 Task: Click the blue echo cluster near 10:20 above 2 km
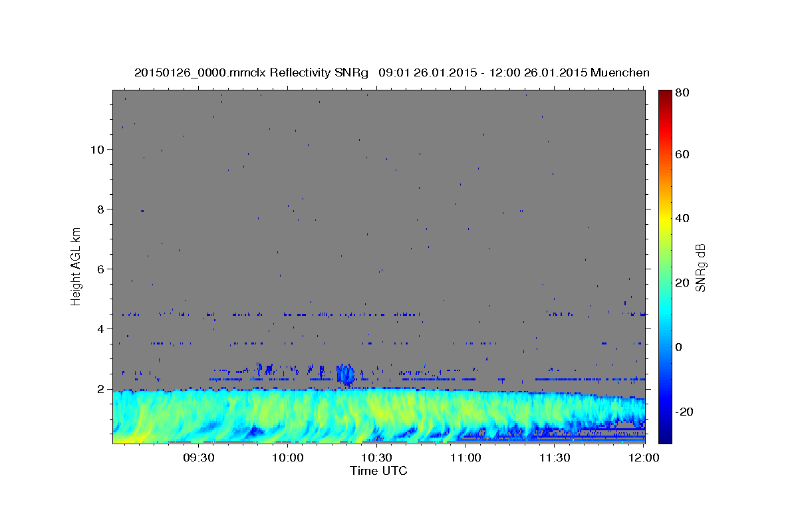pyautogui.click(x=345, y=374)
